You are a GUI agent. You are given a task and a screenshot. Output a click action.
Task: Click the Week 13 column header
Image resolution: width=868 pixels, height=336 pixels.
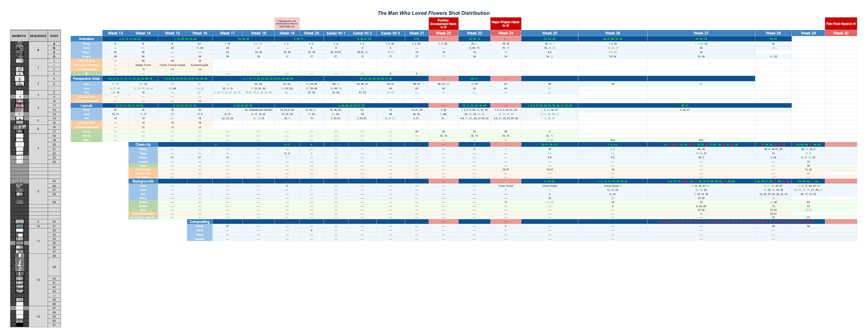point(115,33)
